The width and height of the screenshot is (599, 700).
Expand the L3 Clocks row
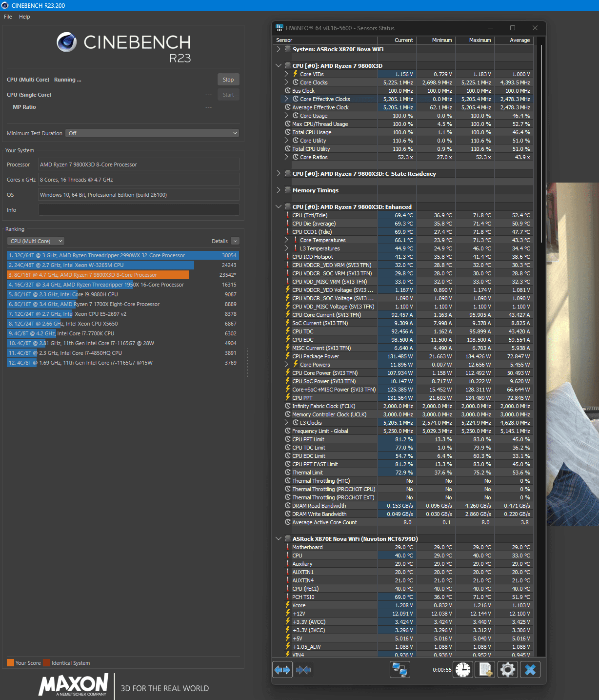pos(286,423)
